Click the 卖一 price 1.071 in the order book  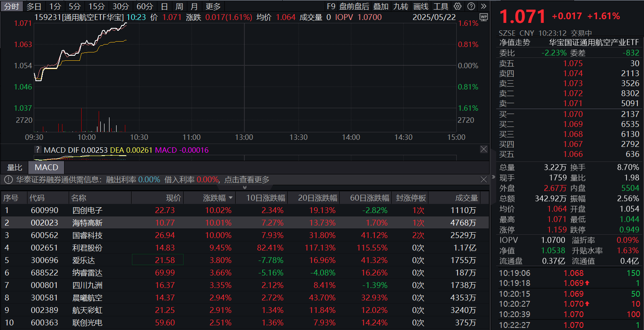573,103
